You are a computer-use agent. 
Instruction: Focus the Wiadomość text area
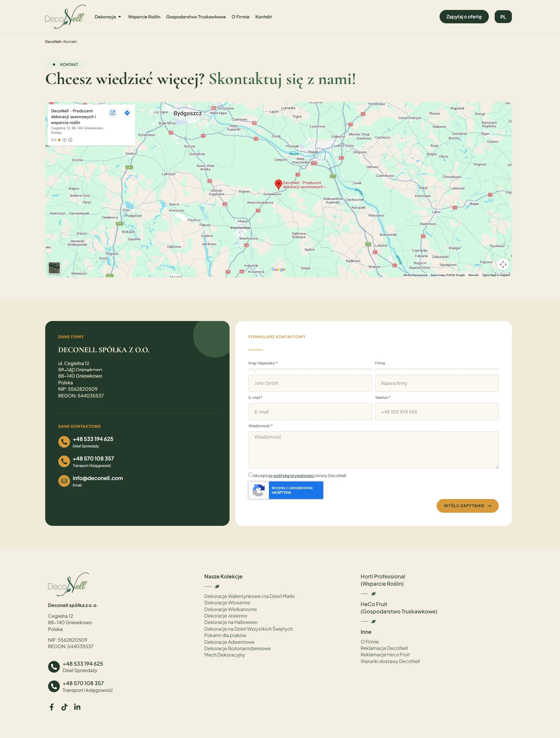point(373,450)
